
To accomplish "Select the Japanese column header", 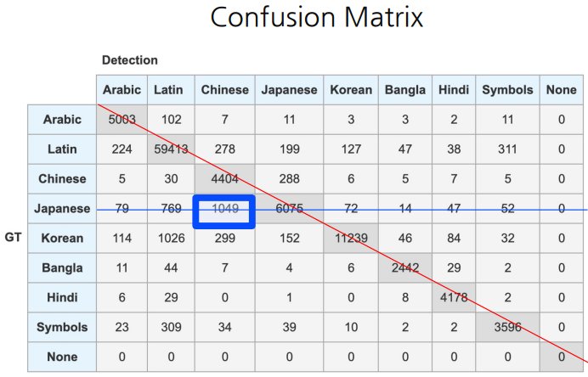I will coord(289,90).
